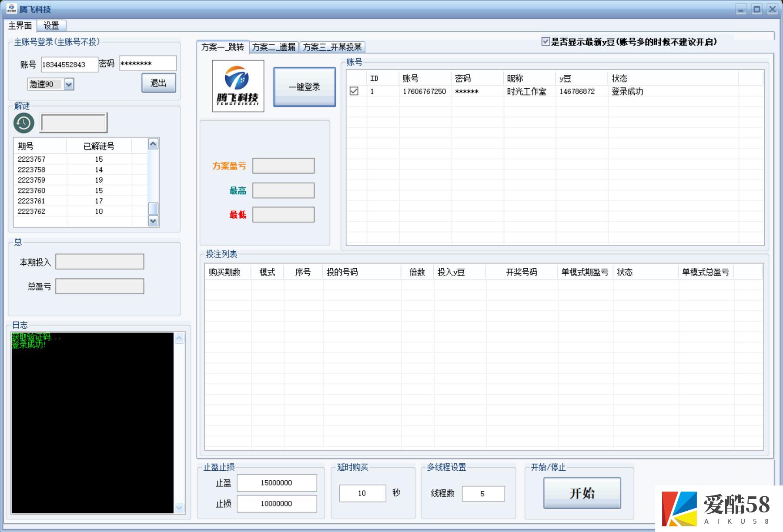783x532 pixels.
Task: Click the 本期投入 field
Action: pyautogui.click(x=100, y=262)
